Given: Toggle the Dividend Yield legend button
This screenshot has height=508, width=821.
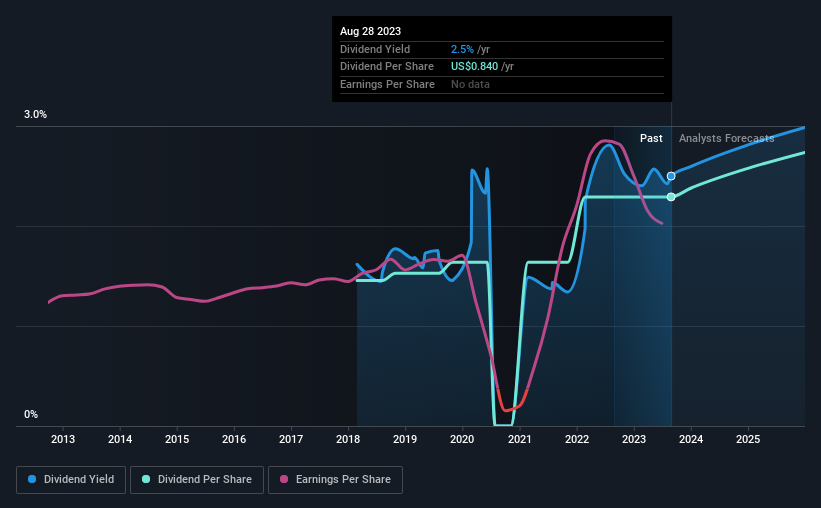Looking at the screenshot, I should pos(71,480).
